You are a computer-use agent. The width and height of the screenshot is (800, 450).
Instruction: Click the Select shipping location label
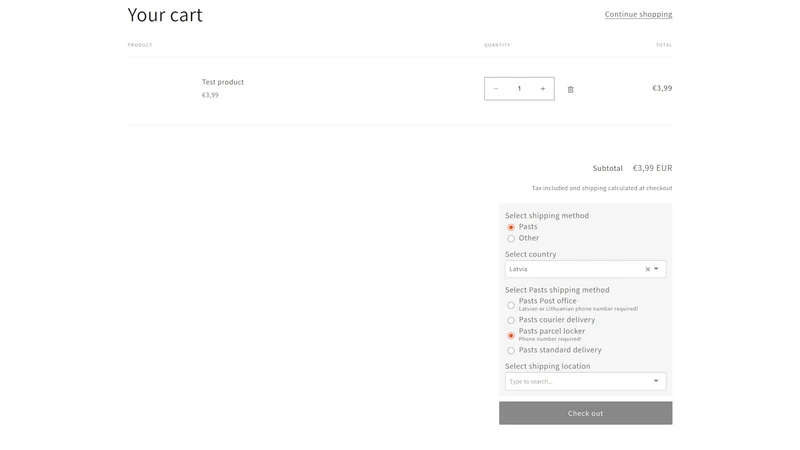547,366
